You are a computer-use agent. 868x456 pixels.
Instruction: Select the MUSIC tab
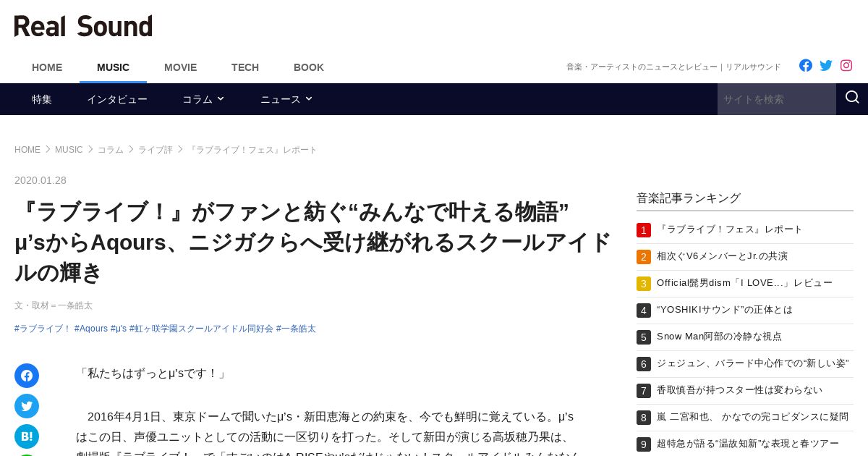tap(113, 67)
